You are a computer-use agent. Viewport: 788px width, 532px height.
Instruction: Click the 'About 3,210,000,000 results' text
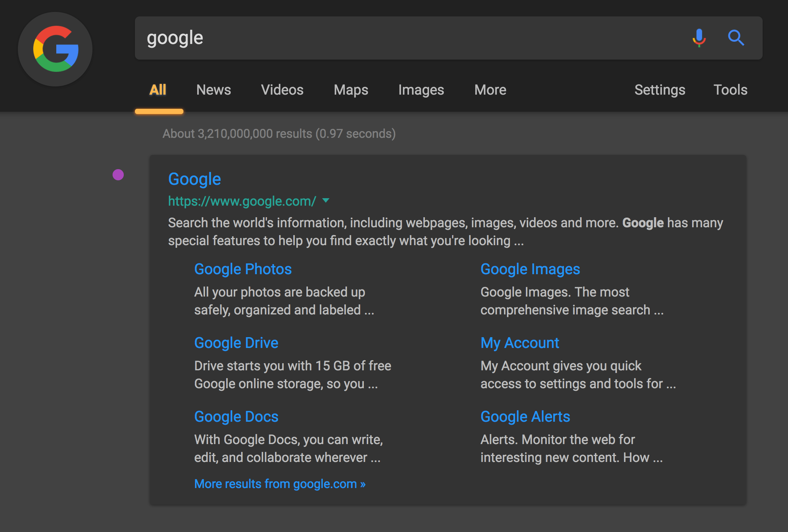(x=279, y=134)
